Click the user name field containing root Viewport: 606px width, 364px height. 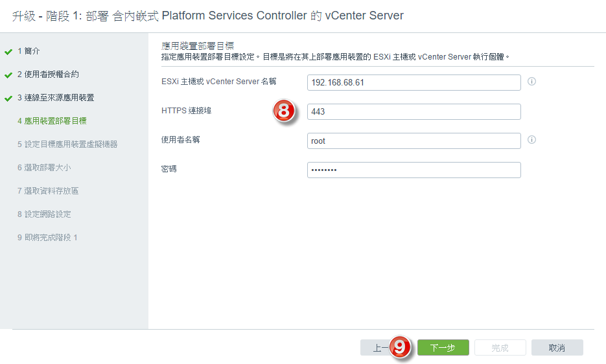[414, 141]
